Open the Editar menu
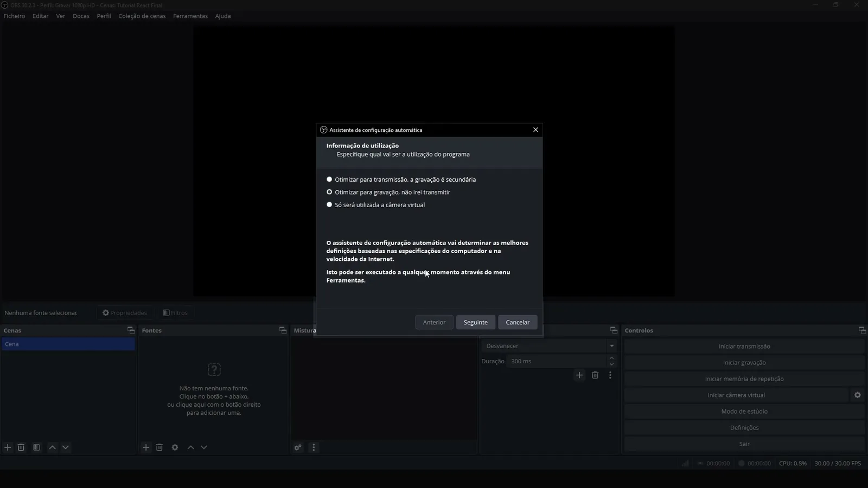Screen dimensions: 868x488 coord(41,16)
